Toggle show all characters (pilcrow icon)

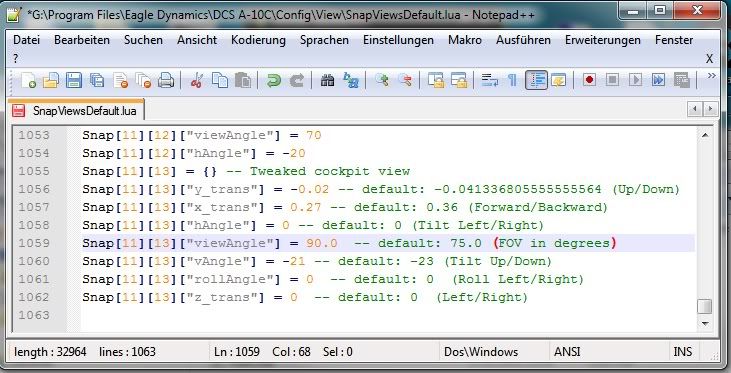[x=512, y=80]
